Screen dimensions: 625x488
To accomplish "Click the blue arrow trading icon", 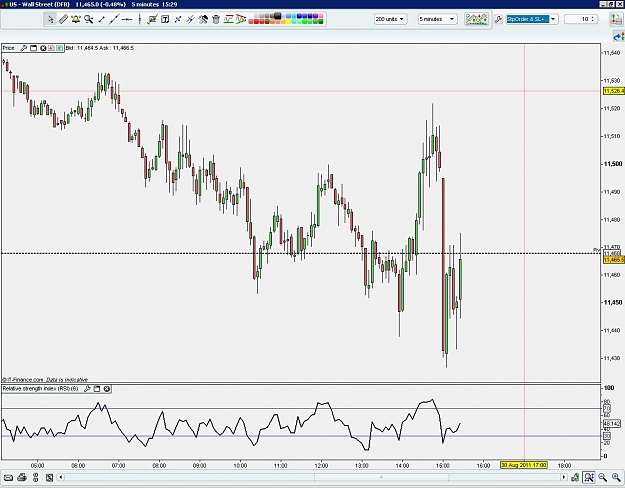I will 618,37.
